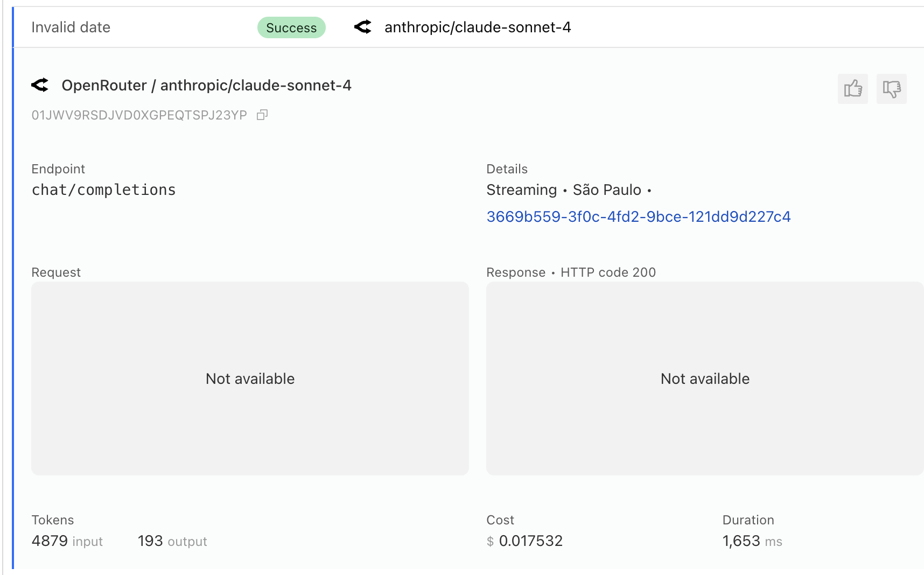Click the thumbs down feedback icon
This screenshot has width=924, height=575.
[892, 89]
